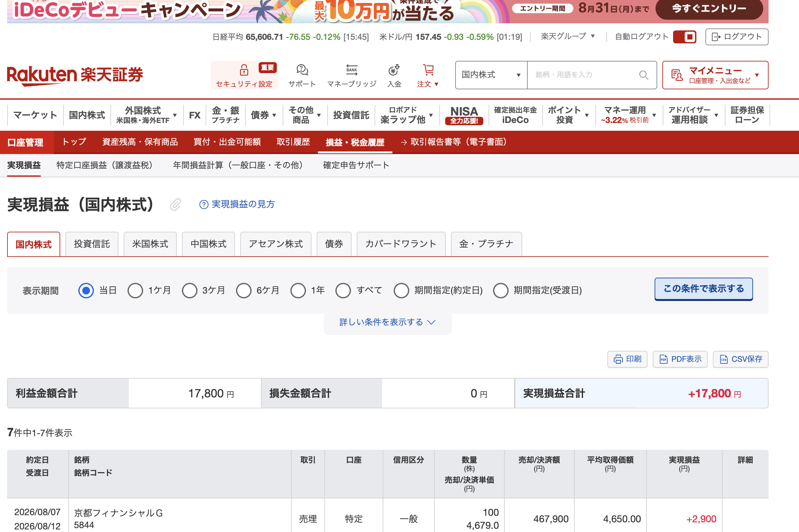Open the 入金 yen deposit icon
This screenshot has width=799, height=532.
[x=394, y=70]
